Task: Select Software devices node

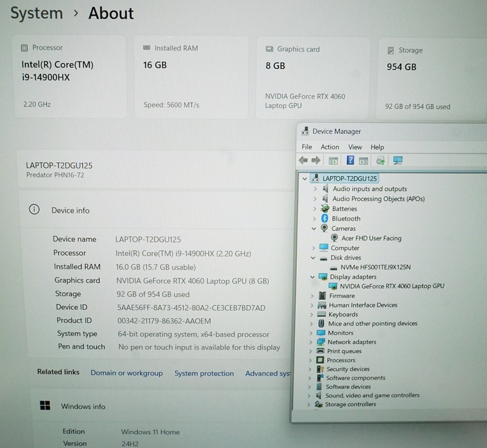Action: (x=348, y=387)
